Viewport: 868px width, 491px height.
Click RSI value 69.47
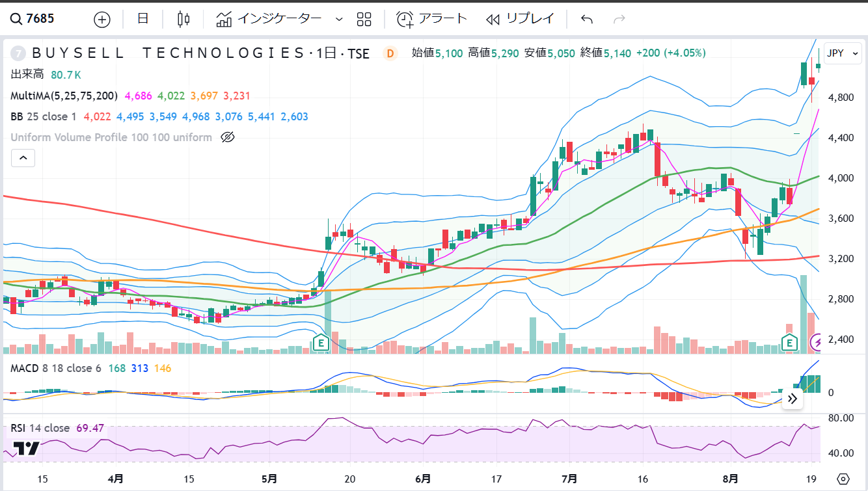click(90, 428)
